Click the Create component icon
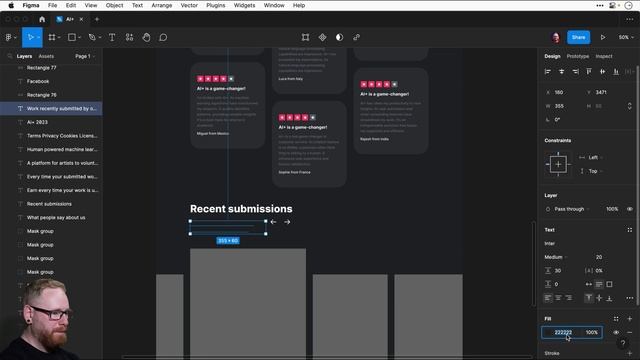This screenshot has width=640, height=360. click(x=322, y=38)
